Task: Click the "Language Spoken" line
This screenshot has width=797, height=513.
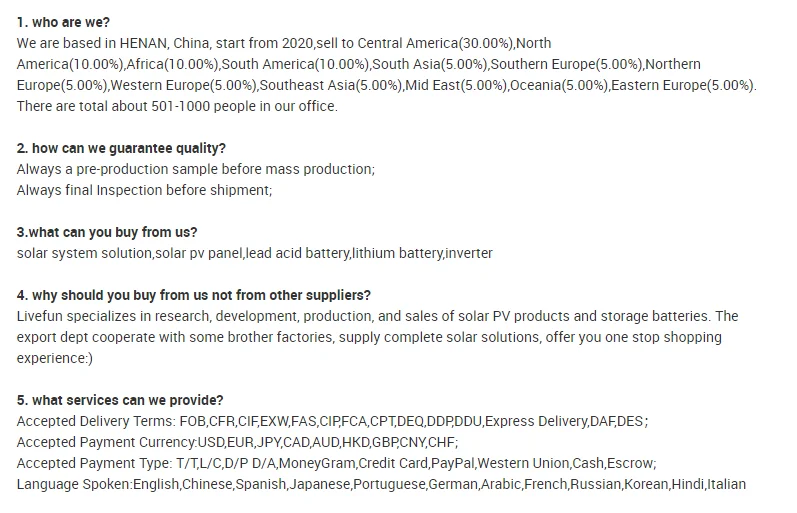Action: (381, 484)
